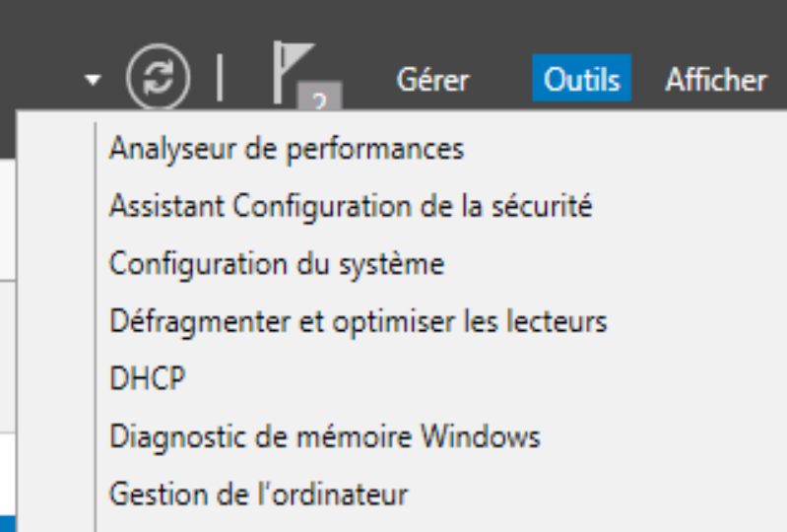This screenshot has width=787, height=532.
Task: Click the white left pane behind the menu
Action: [8, 472]
